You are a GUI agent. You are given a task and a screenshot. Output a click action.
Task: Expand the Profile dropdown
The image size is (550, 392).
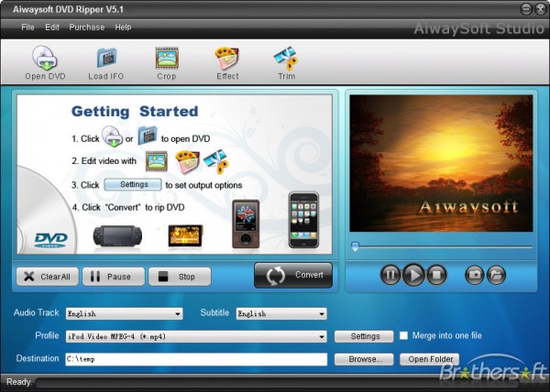pyautogui.click(x=322, y=337)
